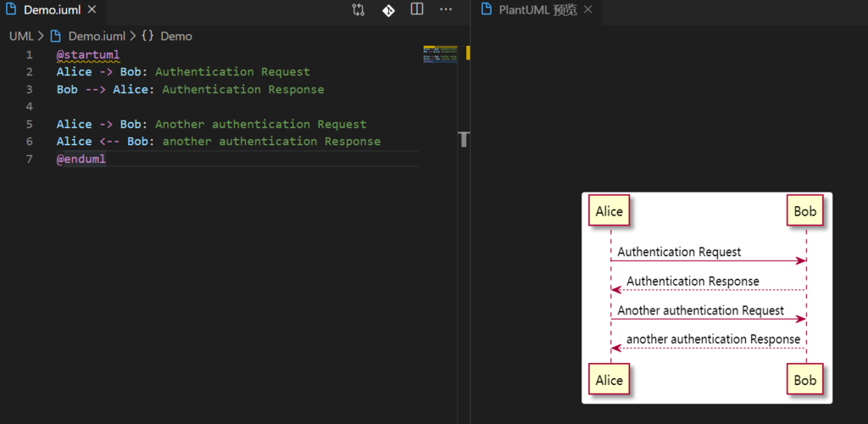This screenshot has width=868, height=424.
Task: Select the {} Demo breadcrumb symbol
Action: click(x=167, y=36)
